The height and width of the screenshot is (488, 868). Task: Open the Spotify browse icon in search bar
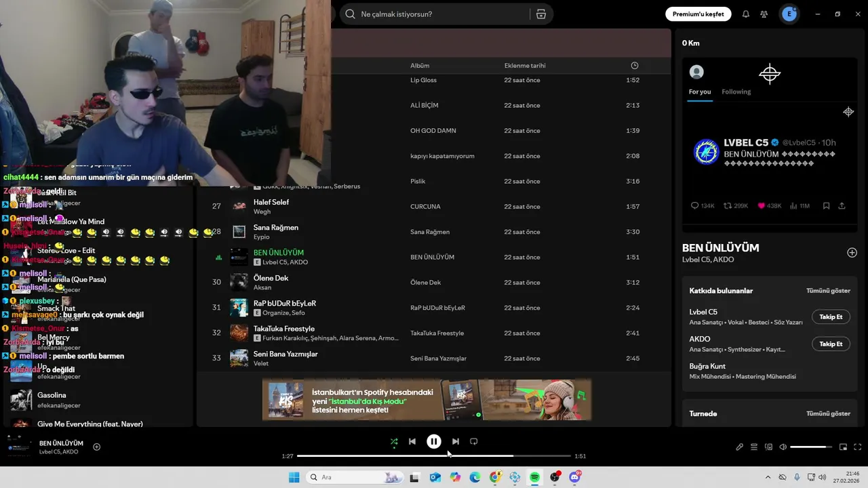(540, 14)
